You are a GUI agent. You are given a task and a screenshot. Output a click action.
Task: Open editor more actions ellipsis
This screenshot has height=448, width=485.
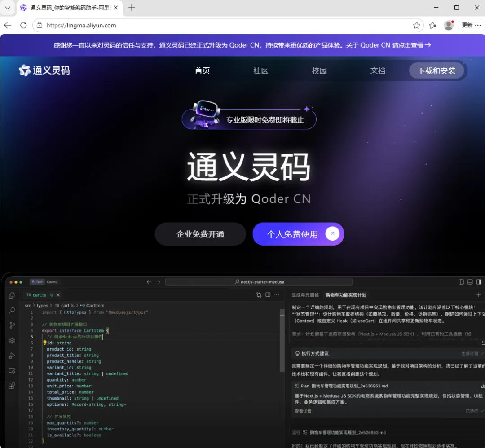(x=277, y=295)
